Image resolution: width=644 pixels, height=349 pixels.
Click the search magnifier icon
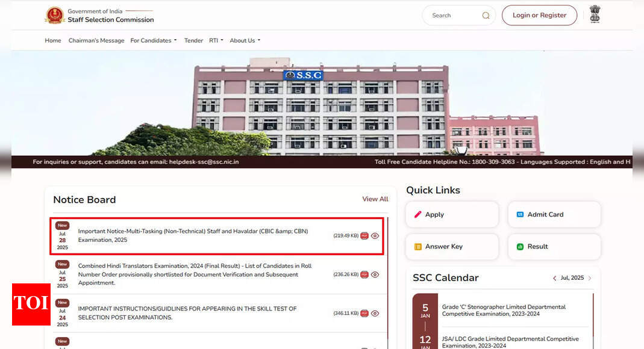point(486,16)
